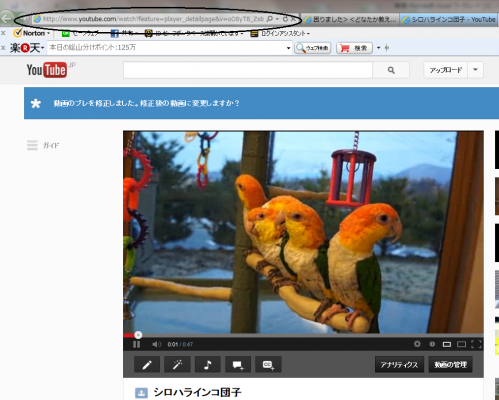The width and height of the screenshot is (499, 400).
Task: Open the Norton toolbar dropdown menu
Action: [49, 33]
